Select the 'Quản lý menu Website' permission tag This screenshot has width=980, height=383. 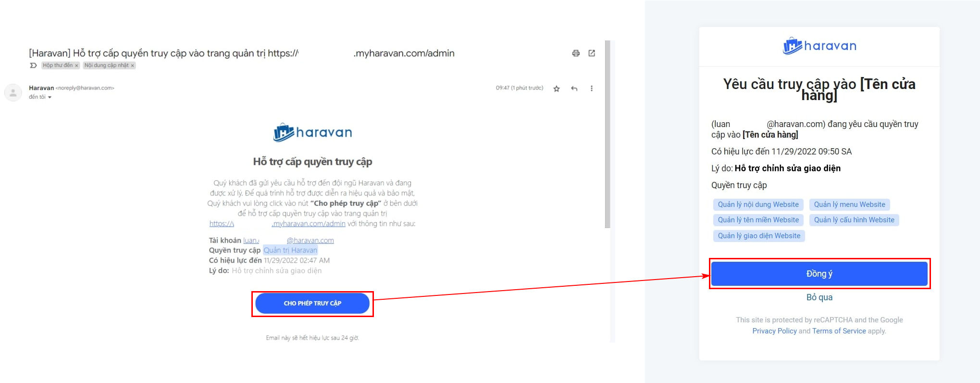(x=850, y=204)
